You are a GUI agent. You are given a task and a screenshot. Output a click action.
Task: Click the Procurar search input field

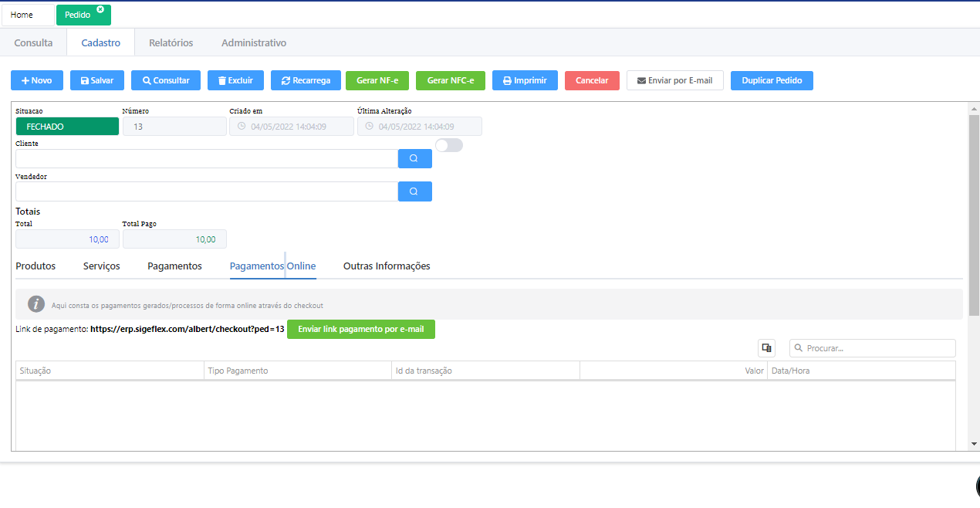[878, 348]
